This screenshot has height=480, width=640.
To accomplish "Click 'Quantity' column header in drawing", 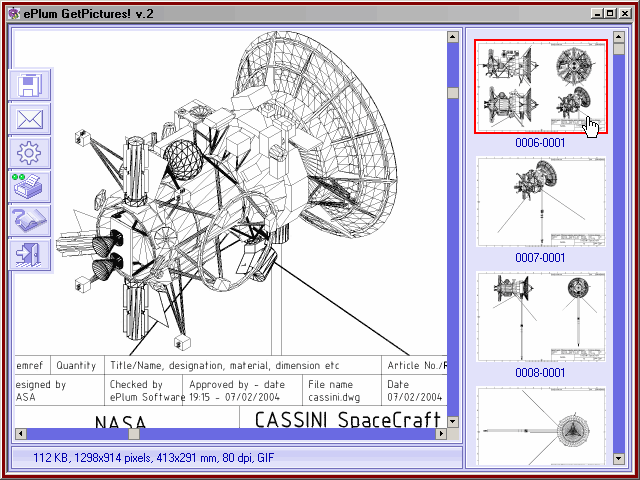I will pyautogui.click(x=76, y=365).
